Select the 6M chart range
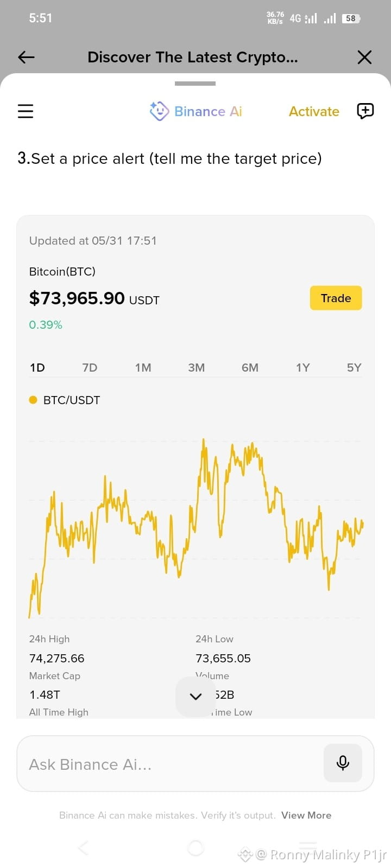This screenshot has width=391, height=868. click(x=250, y=368)
